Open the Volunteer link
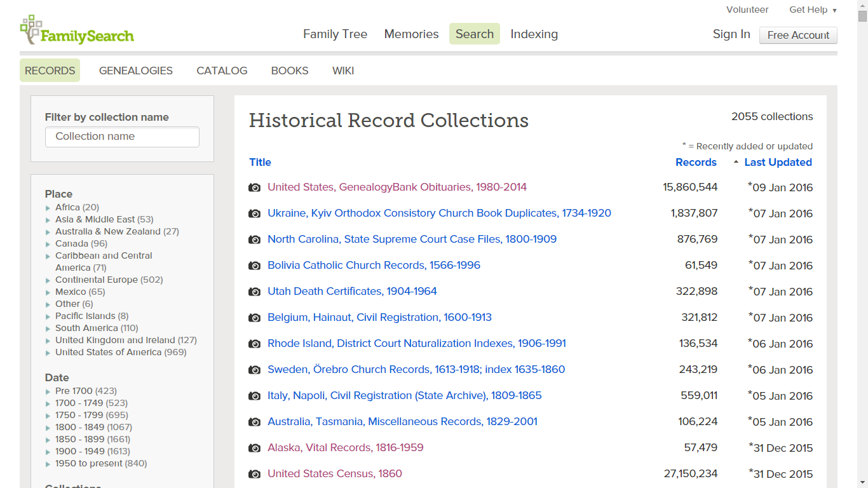Screen dimensions: 868x488 pyautogui.click(x=747, y=10)
